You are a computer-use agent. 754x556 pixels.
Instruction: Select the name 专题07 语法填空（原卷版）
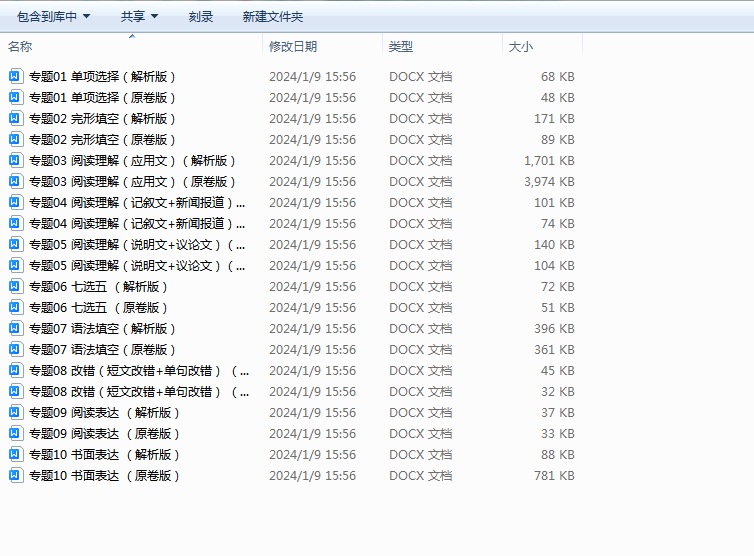(102, 350)
